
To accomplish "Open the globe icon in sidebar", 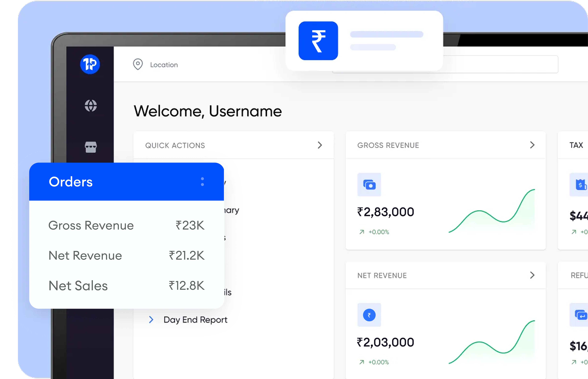I will click(91, 106).
